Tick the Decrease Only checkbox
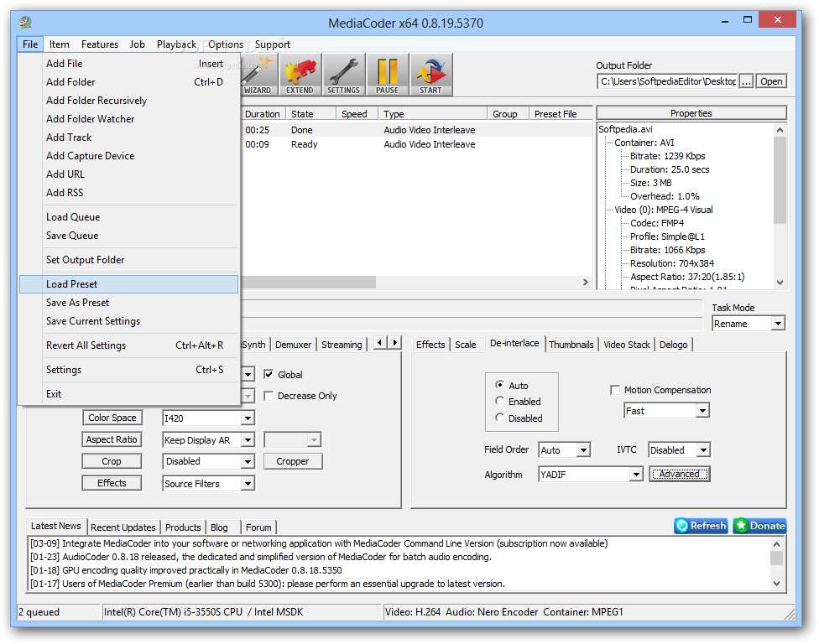The width and height of the screenshot is (819, 644). 269,396
